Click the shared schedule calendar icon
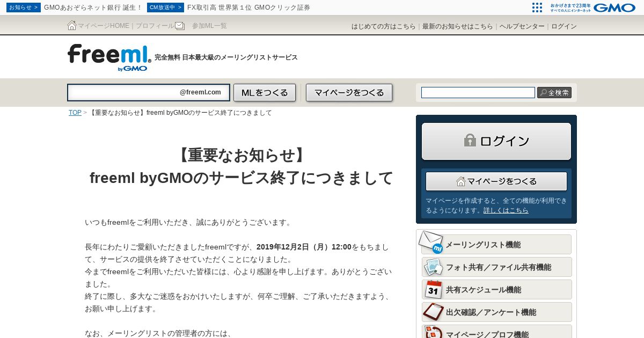Screen dimensions: 644x338 pos(433,289)
